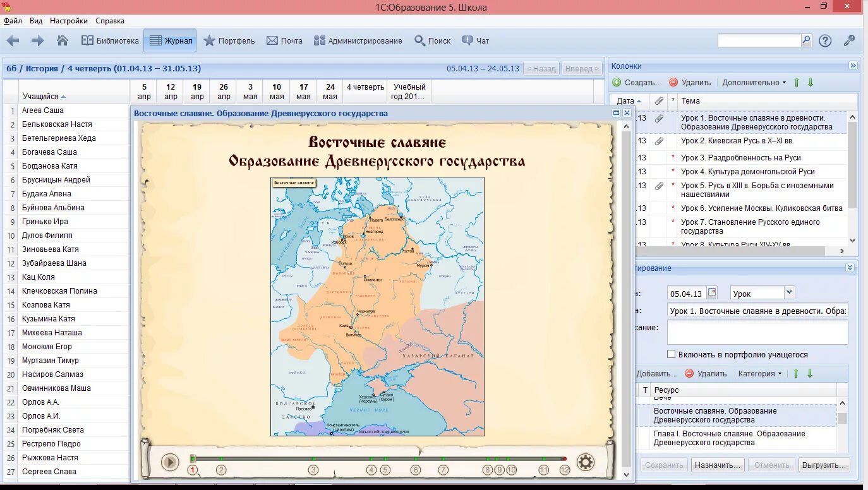The height and width of the screenshot is (490, 868).
Task: Collapse the editing panel with chevron
Action: [850, 268]
